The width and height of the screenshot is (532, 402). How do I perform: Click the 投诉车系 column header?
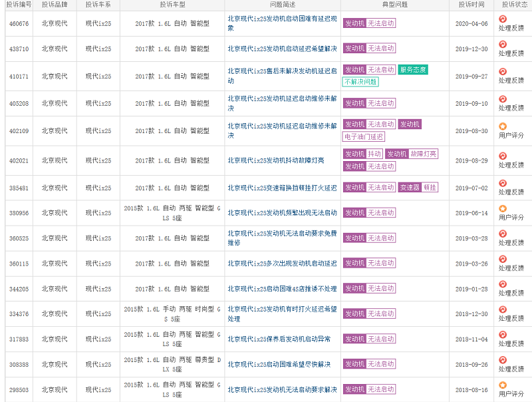point(98,5)
